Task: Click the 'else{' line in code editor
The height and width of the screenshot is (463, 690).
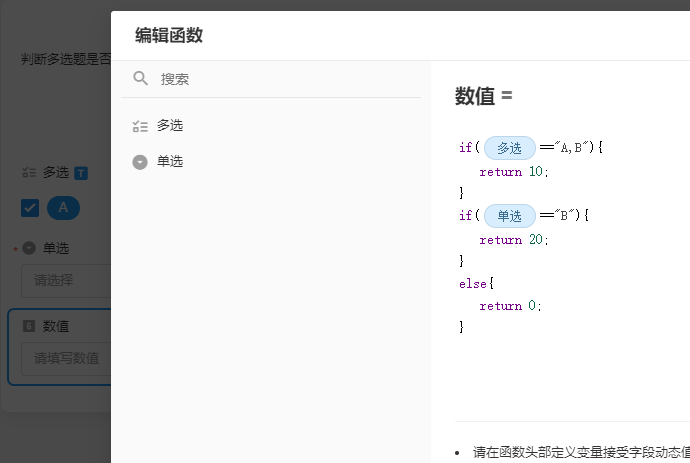Action: (x=476, y=283)
